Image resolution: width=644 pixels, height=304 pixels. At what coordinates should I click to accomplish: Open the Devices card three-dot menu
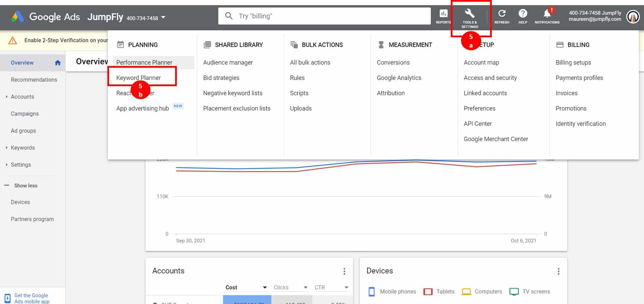pos(558,271)
